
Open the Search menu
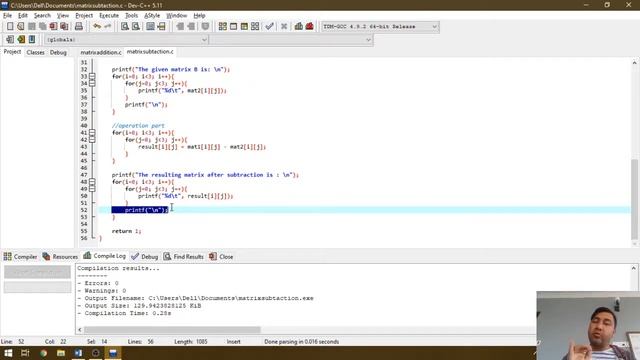pyautogui.click(x=42, y=16)
